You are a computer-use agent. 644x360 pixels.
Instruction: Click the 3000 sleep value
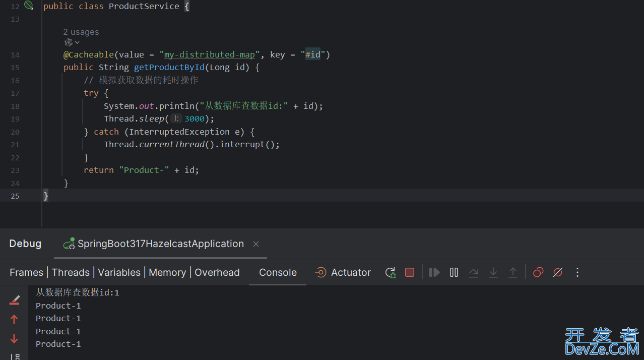click(195, 118)
